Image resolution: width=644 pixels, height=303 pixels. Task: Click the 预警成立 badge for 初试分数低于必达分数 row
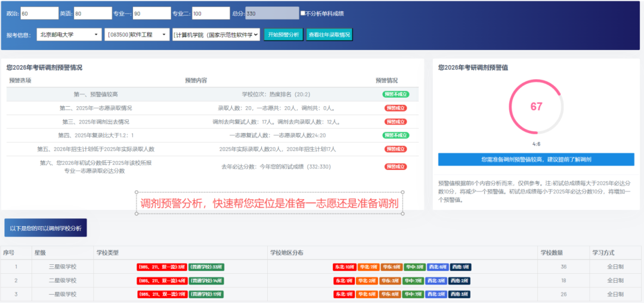click(x=396, y=166)
